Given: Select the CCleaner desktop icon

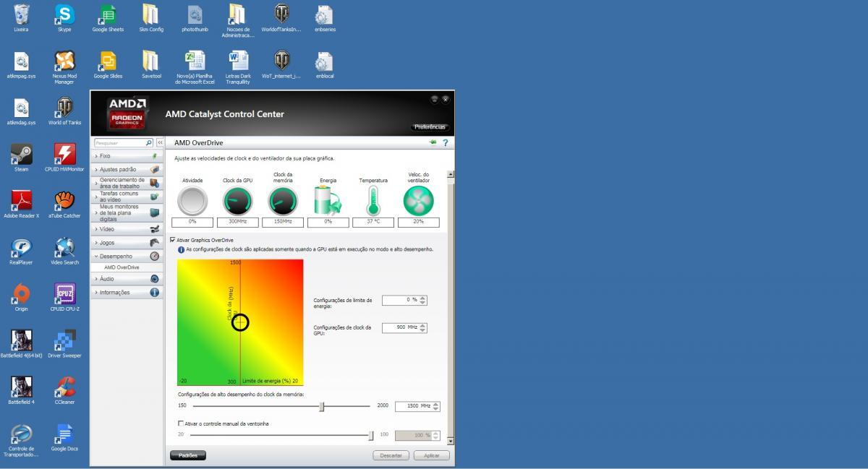Looking at the screenshot, I should click(64, 390).
